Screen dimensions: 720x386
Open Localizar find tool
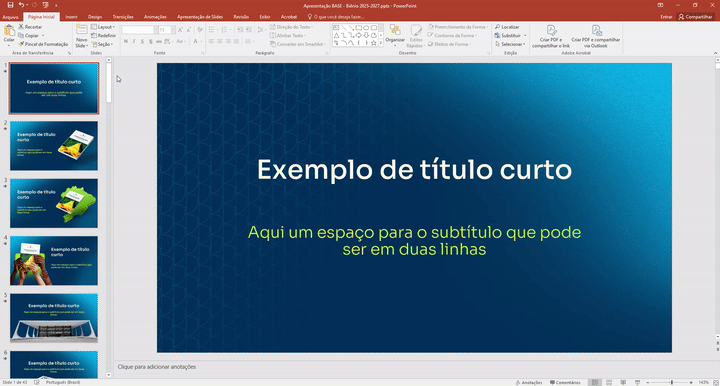point(507,27)
